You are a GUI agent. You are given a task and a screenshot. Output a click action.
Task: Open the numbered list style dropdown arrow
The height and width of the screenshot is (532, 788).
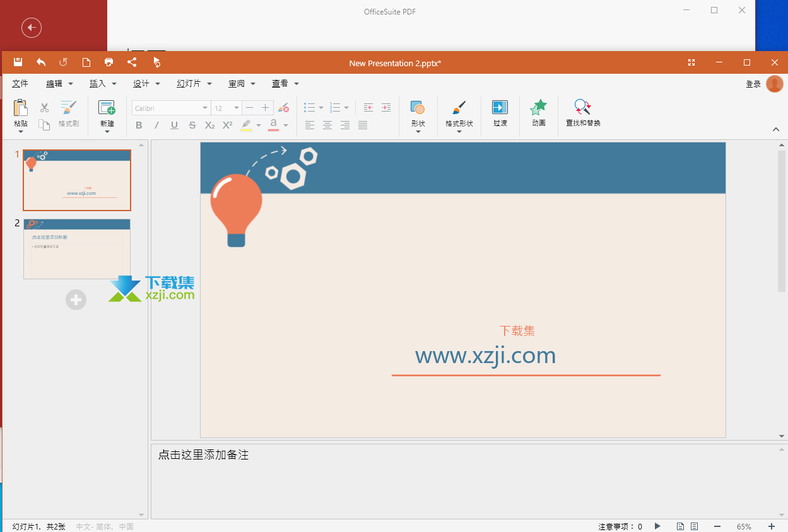[x=346, y=108]
